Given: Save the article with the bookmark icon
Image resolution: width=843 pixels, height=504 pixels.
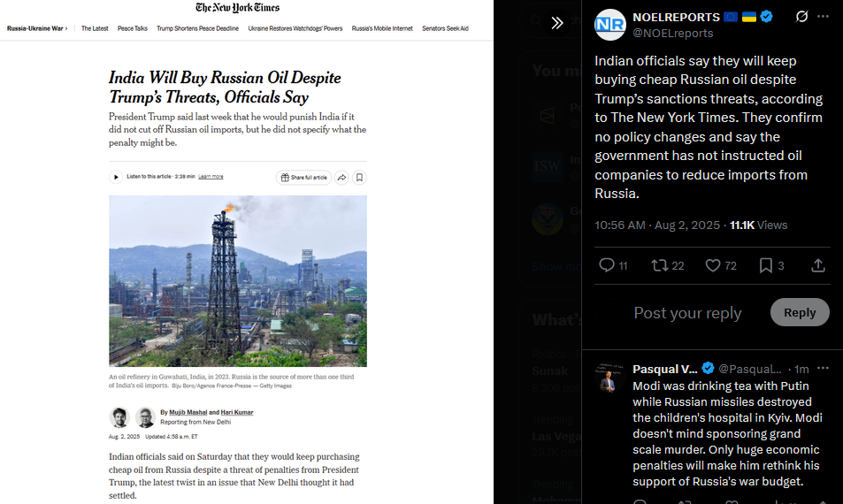Looking at the screenshot, I should 360,178.
